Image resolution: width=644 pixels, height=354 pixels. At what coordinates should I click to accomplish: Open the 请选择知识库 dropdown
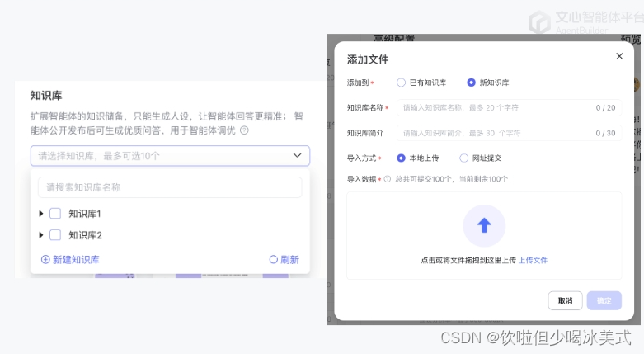[x=170, y=155]
